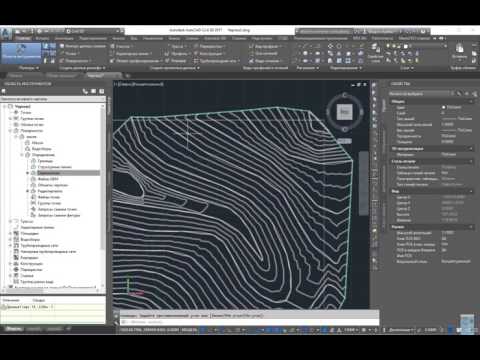Open the Toolspace active drawing view dropdown
This screenshot has height=360, width=480.
coord(53,99)
